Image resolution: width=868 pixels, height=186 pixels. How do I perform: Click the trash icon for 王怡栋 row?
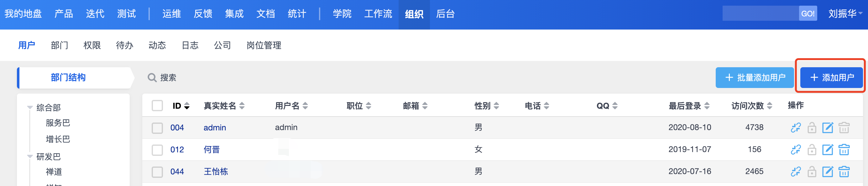pos(844,172)
